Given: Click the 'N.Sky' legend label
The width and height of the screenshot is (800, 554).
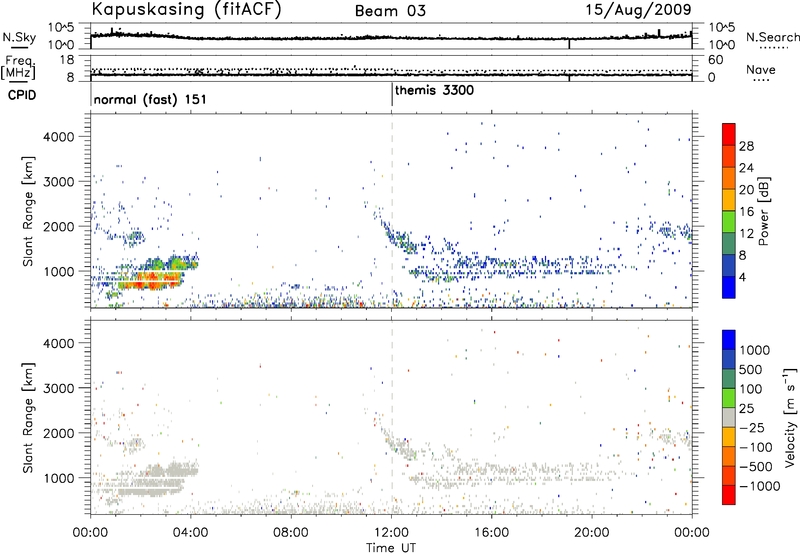Looking at the screenshot, I should point(19,37).
